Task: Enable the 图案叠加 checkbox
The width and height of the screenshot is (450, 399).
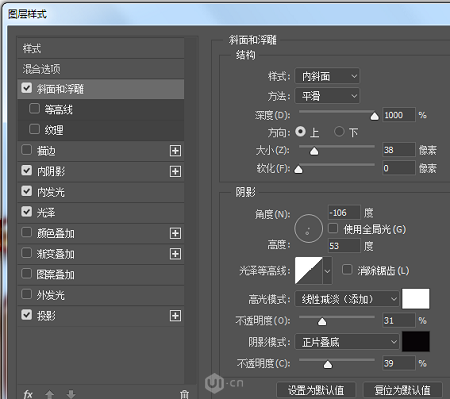Action: click(x=27, y=273)
